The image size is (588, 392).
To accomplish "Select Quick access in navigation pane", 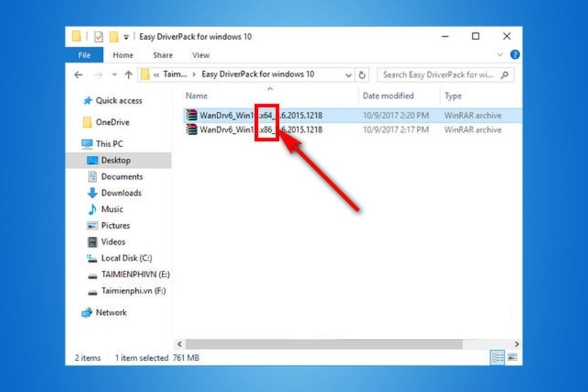I will tap(119, 101).
